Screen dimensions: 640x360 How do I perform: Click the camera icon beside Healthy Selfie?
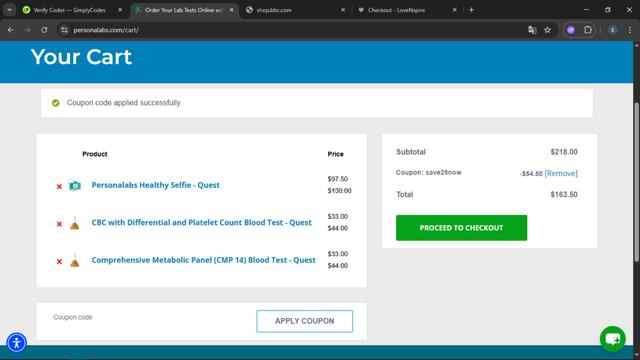[x=75, y=186]
